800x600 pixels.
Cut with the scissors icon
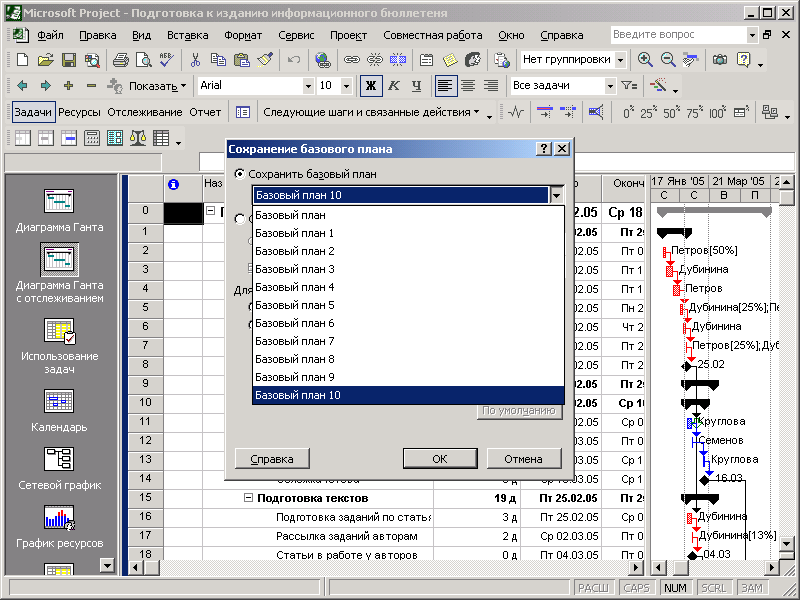coord(195,60)
